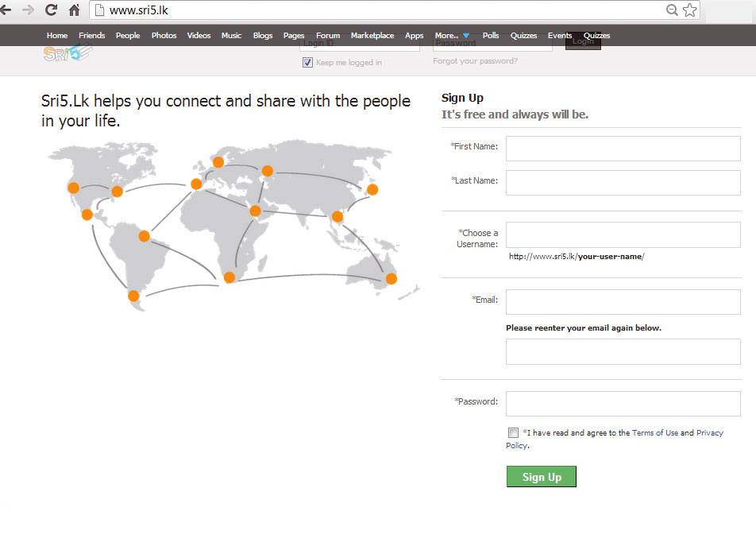This screenshot has height=550, width=756.
Task: Go to the Pages section
Action: 294,35
